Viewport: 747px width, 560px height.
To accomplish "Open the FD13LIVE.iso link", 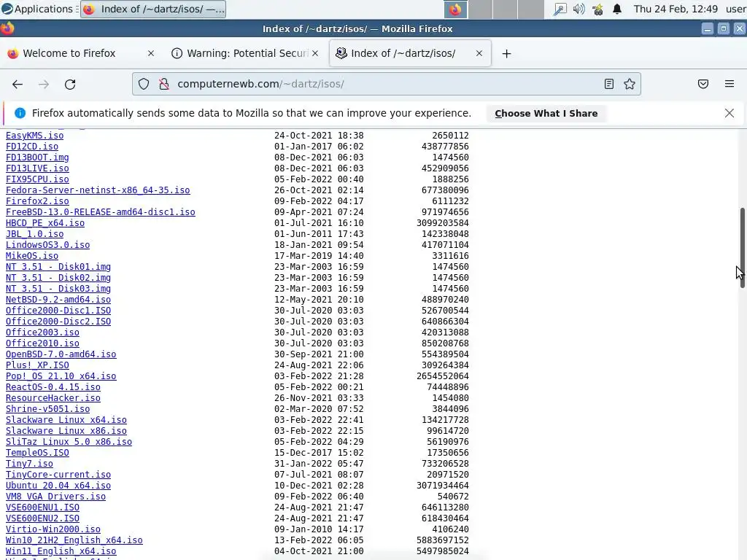I will 37,168.
